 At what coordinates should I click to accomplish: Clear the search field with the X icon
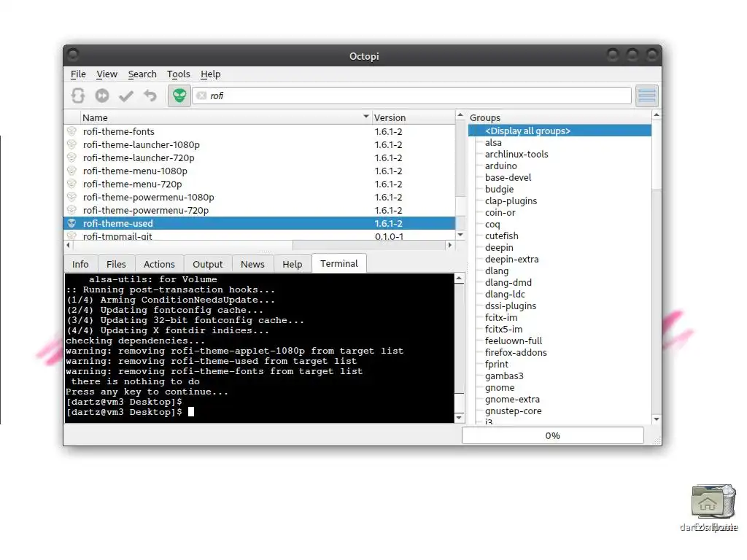click(x=201, y=96)
